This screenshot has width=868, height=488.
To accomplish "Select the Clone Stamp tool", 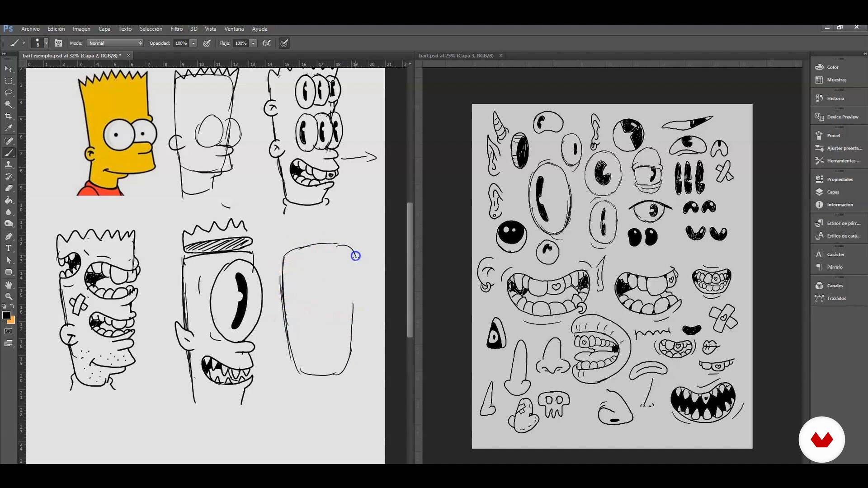I will [x=9, y=164].
